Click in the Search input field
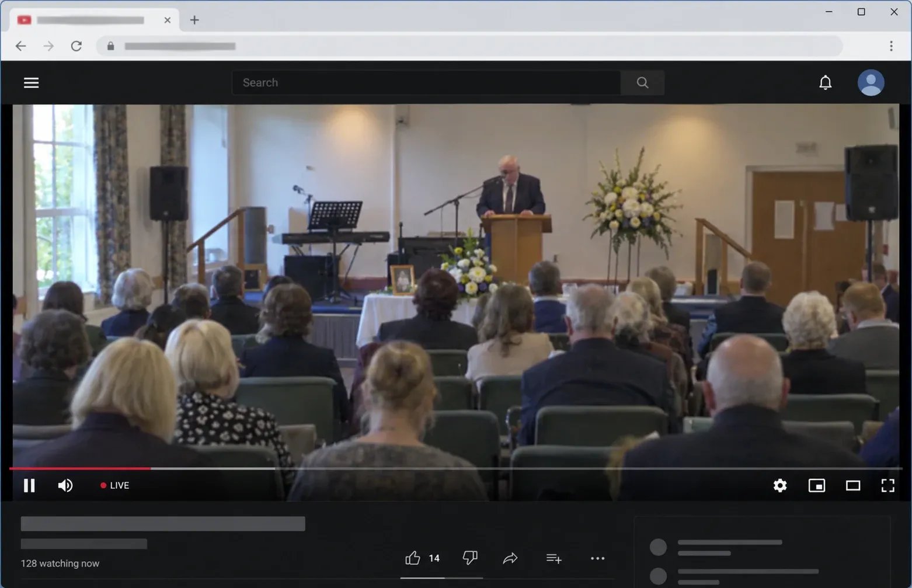 pyautogui.click(x=426, y=83)
